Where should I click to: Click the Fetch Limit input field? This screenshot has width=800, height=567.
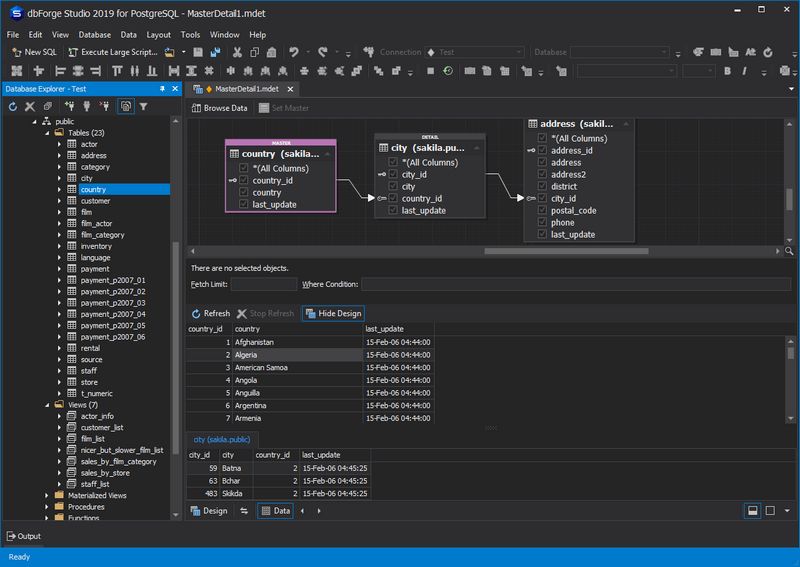(x=263, y=285)
